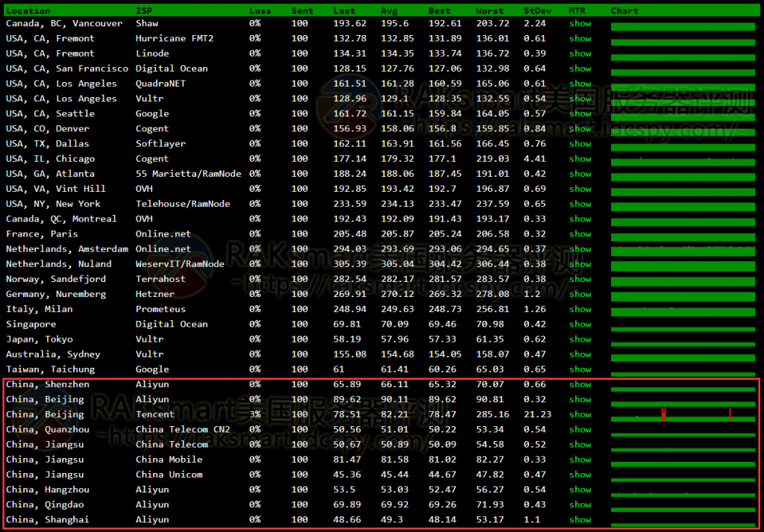Viewport: 764px width, 532px height.
Task: Open show link for Singapore Digital Ocean row
Action: (x=580, y=324)
